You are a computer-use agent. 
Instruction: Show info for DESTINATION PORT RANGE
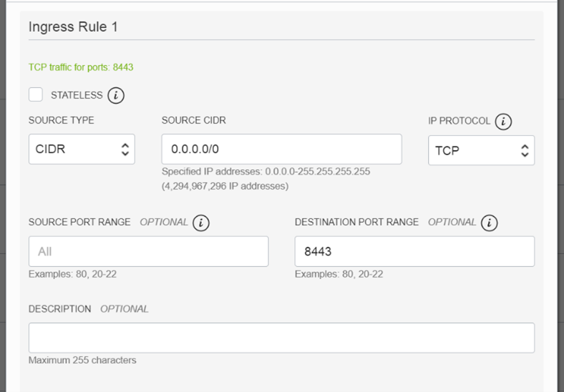[490, 222]
